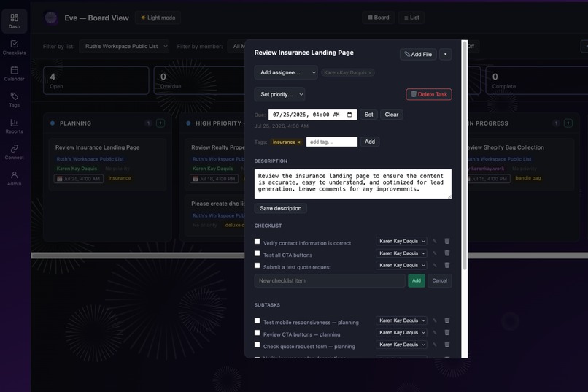Open Checklists from the sidebar

tap(15, 47)
